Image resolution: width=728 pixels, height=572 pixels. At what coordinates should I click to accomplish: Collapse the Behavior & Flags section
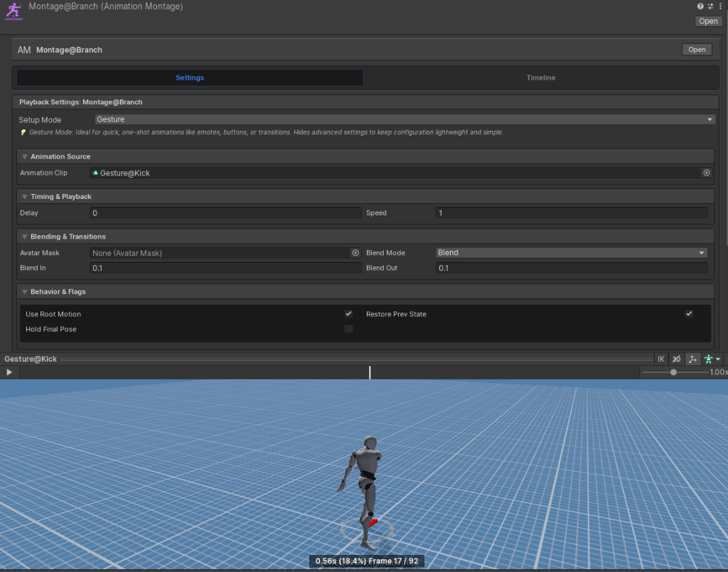[x=25, y=292]
